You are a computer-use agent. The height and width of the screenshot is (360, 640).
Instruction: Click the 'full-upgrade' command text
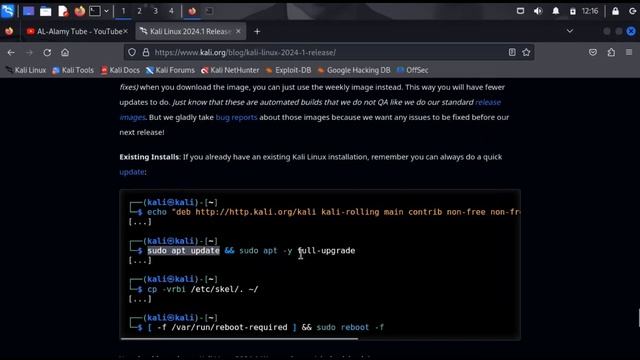(x=327, y=251)
